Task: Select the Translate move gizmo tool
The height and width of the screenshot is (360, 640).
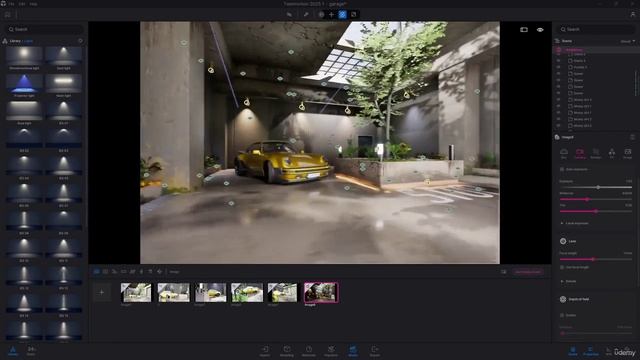Action: pyautogui.click(x=331, y=14)
